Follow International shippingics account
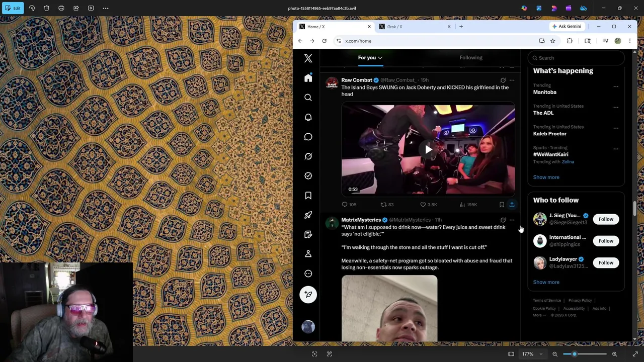This screenshot has width=644, height=362. 606,241
